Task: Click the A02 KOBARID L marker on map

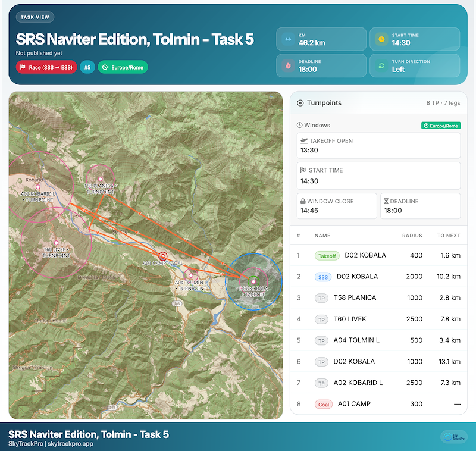Action: [x=38, y=187]
